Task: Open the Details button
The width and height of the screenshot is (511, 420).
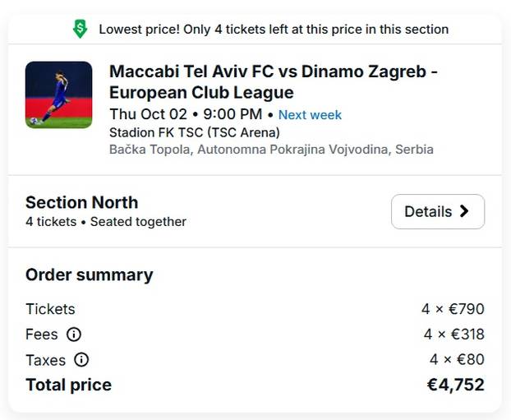Action: coord(437,211)
